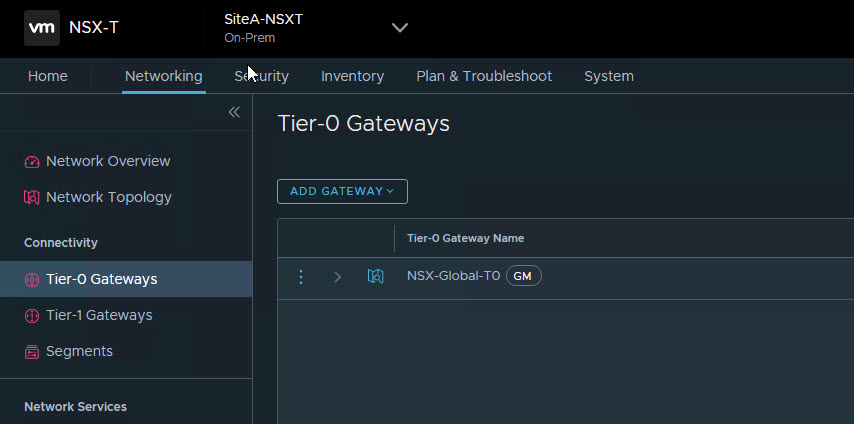This screenshot has height=424, width=854.
Task: Open the SiteA-NSXT site selector dropdown
Action: pos(399,28)
